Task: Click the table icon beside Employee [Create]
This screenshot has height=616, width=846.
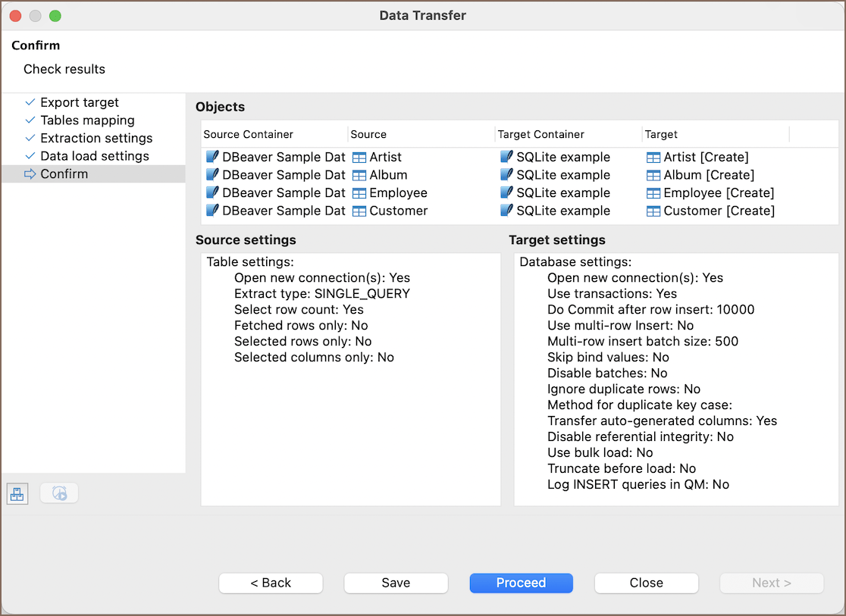Action: [x=653, y=193]
